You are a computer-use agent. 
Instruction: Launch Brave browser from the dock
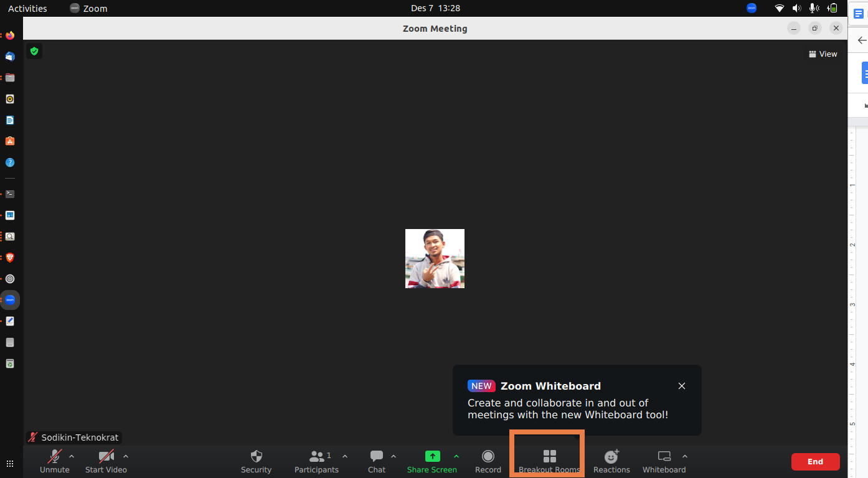tap(10, 258)
